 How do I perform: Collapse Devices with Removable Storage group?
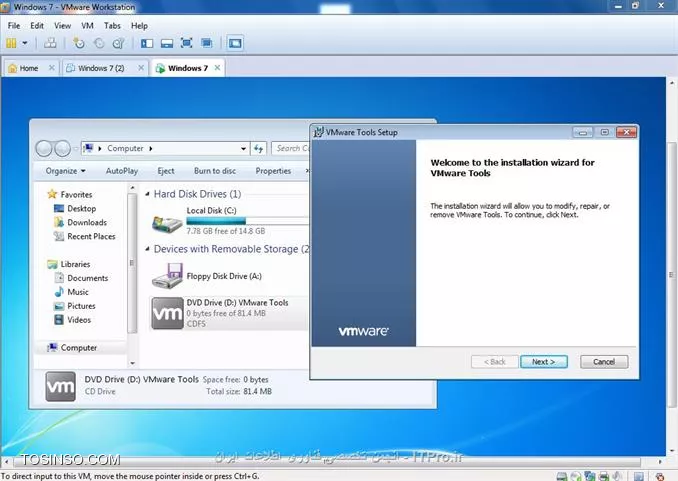[x=147, y=249]
